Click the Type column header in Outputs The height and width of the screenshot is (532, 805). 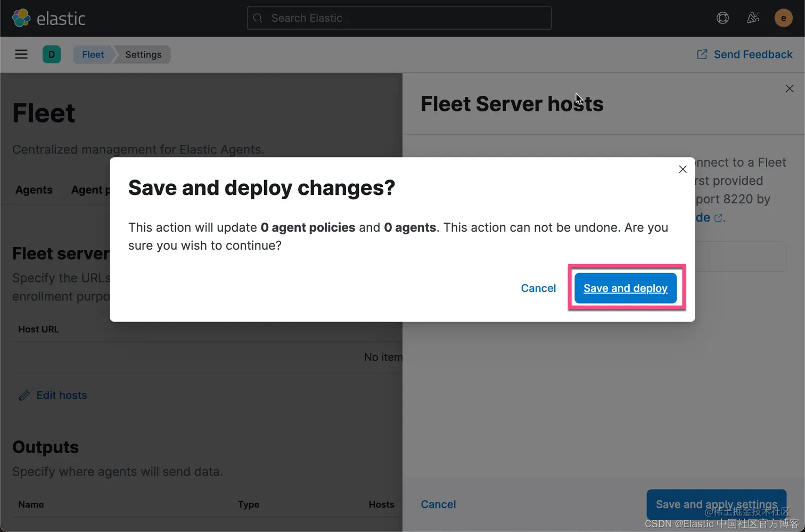click(x=249, y=504)
